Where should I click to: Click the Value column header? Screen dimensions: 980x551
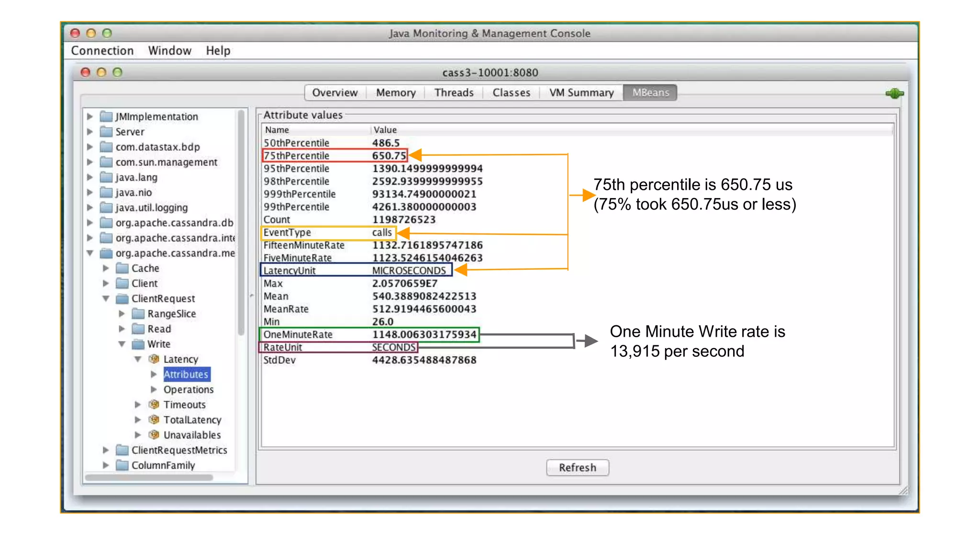[x=632, y=130]
